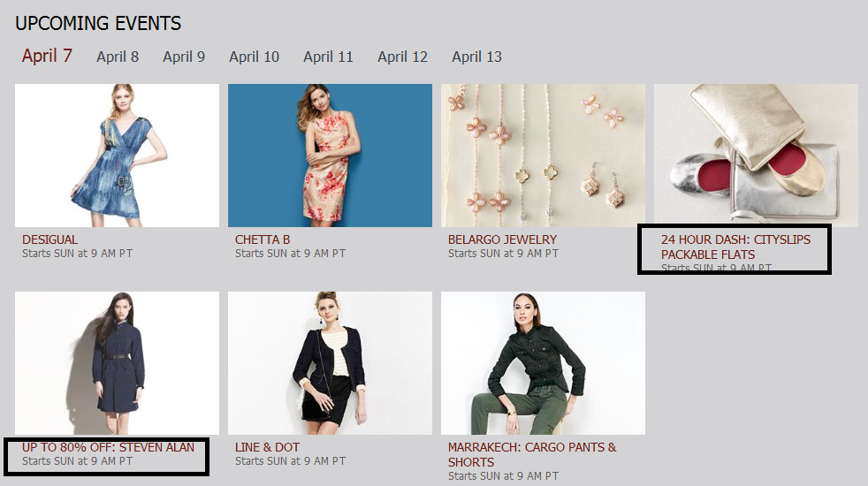Viewport: 868px width, 486px height.
Task: Open 24 Hour Dash: CitySlips Packable Flats link
Action: (735, 247)
